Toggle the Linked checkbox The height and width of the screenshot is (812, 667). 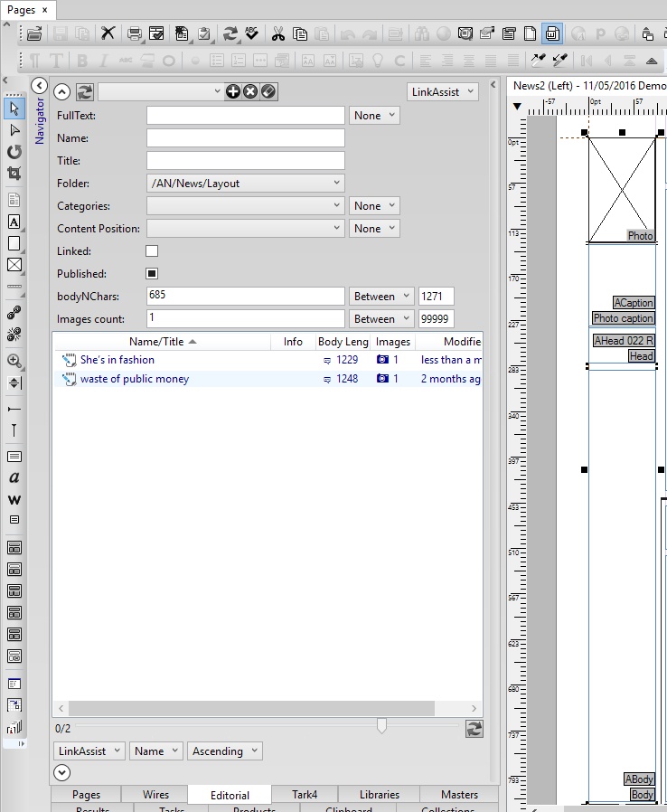pyautogui.click(x=152, y=251)
